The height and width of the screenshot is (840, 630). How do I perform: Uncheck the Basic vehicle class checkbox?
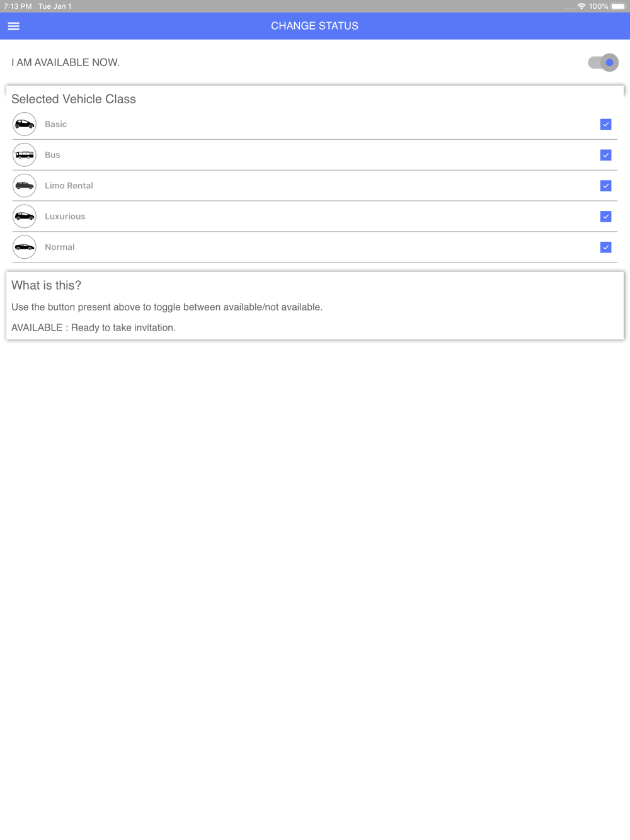click(605, 124)
